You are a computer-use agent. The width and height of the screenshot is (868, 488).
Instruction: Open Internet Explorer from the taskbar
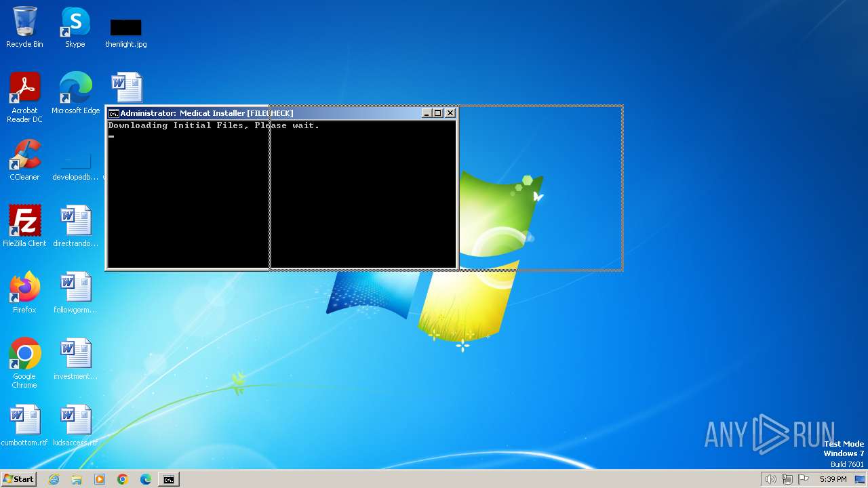54,479
